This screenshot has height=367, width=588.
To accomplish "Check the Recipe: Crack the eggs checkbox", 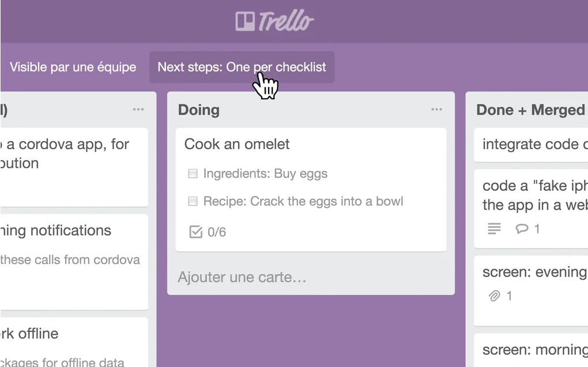I will (x=192, y=201).
